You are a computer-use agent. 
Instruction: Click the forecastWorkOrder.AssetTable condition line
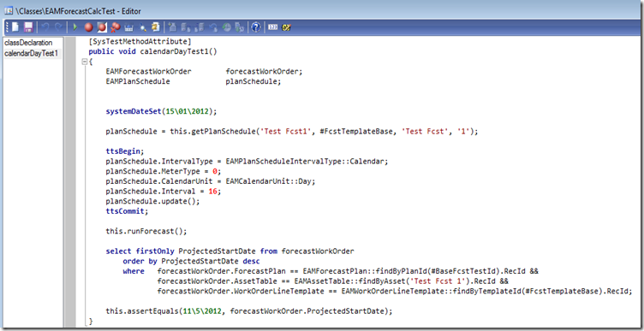pyautogui.click(x=333, y=281)
